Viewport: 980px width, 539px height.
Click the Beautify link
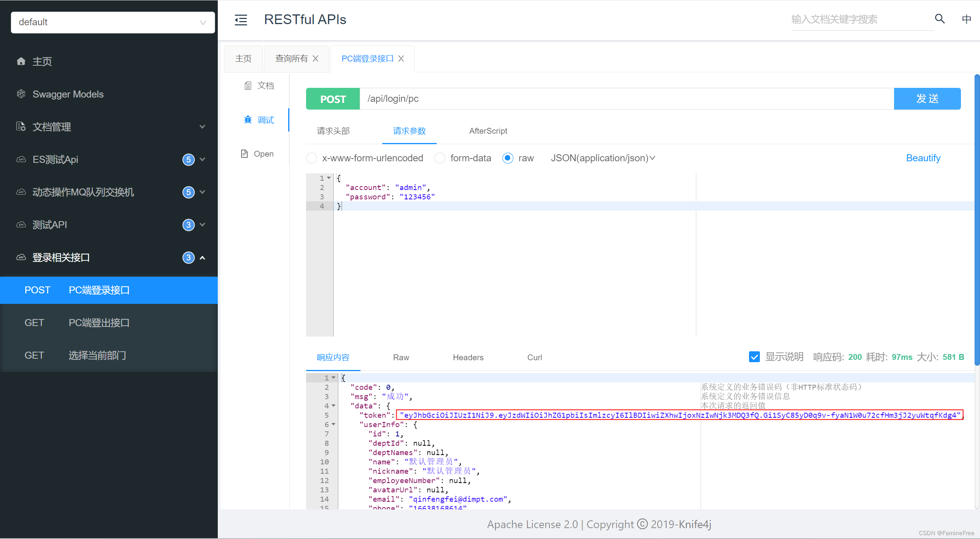[x=923, y=158]
